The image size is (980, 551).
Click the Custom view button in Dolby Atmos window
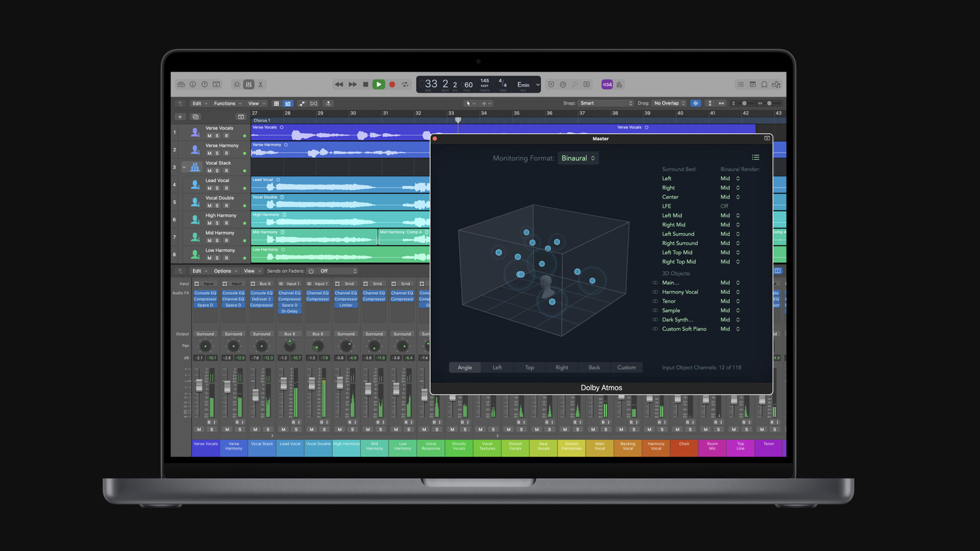pos(626,367)
